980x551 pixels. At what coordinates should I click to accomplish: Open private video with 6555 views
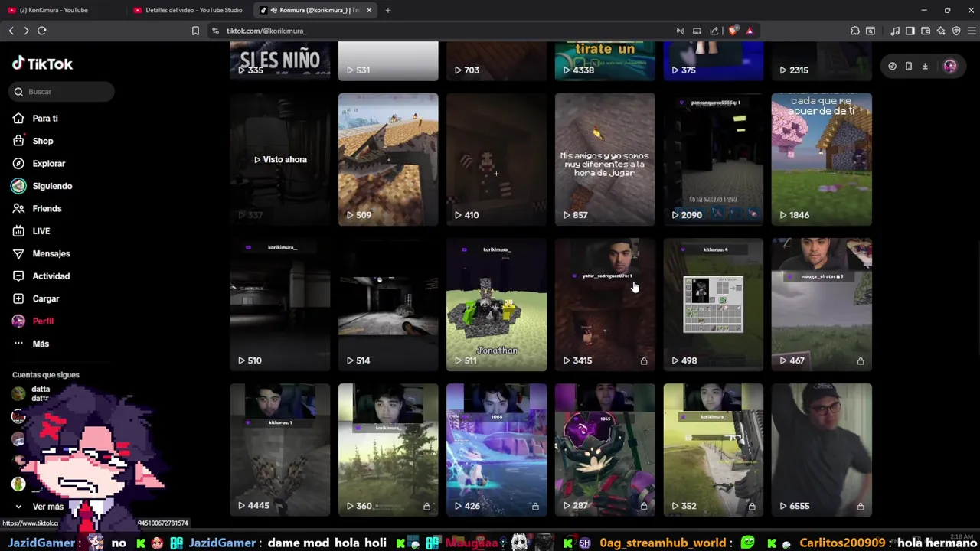click(x=822, y=450)
